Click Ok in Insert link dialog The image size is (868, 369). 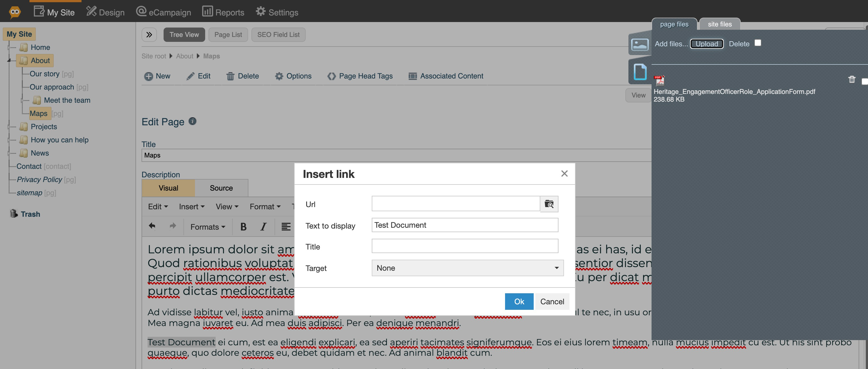pyautogui.click(x=519, y=302)
